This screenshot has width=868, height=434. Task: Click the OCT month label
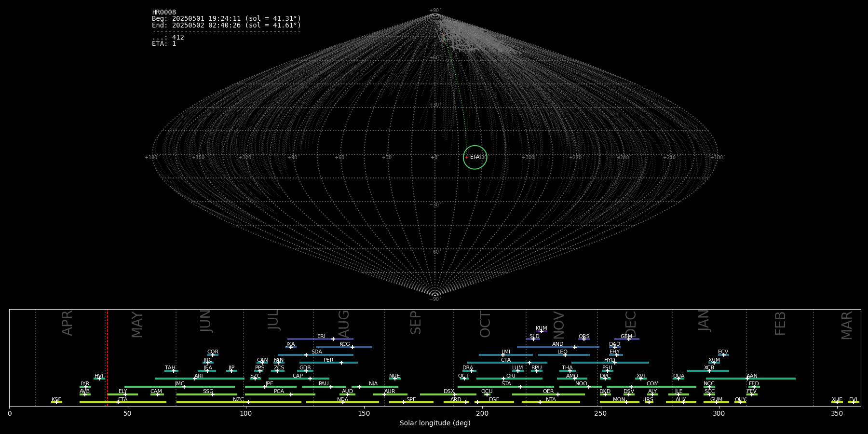click(486, 324)
